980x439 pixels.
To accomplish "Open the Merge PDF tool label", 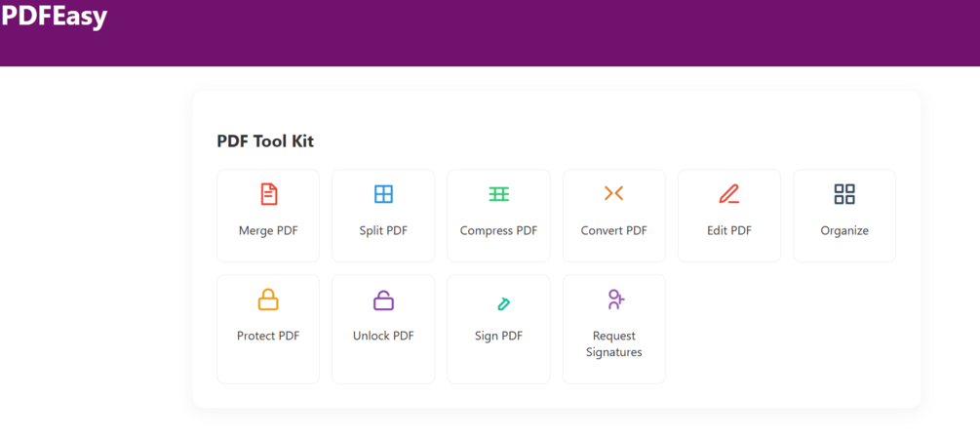I will pyautogui.click(x=268, y=231).
